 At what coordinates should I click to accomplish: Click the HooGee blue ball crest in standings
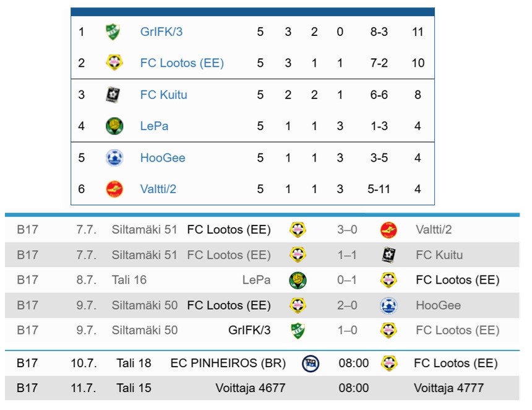[x=114, y=157]
